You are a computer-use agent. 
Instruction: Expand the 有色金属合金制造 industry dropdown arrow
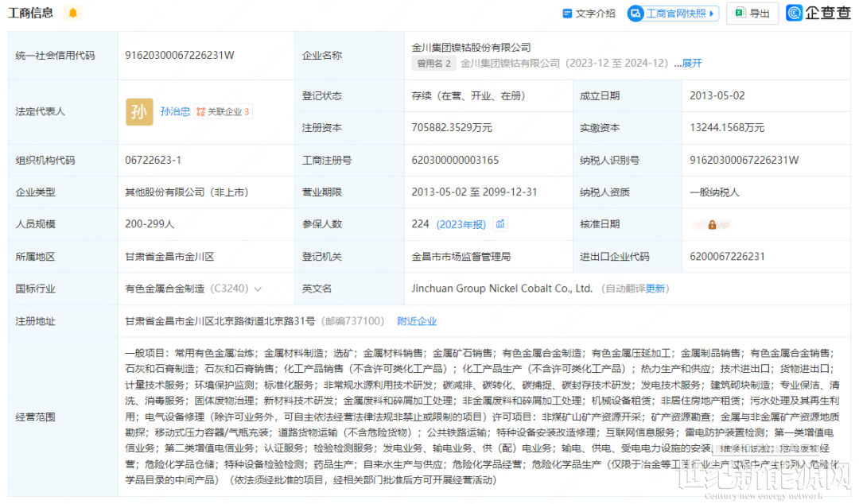[258, 289]
